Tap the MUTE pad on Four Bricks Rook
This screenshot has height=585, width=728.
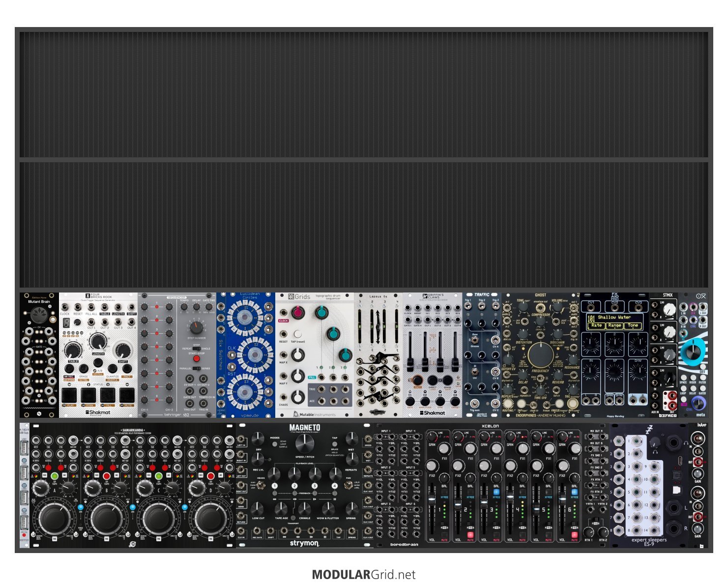pos(127,395)
